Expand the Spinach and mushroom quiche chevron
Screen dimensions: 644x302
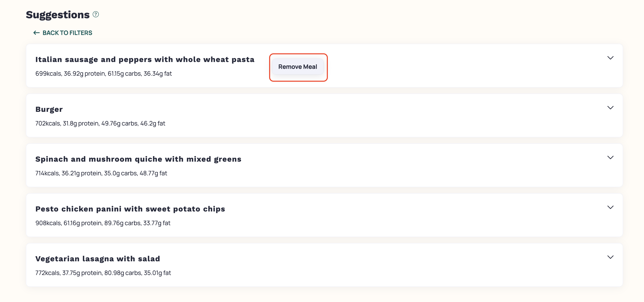(x=610, y=157)
